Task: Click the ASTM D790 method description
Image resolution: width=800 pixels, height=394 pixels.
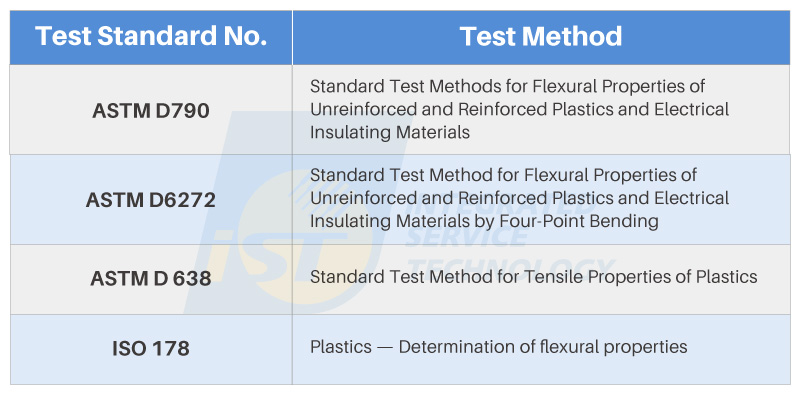Action: pyautogui.click(x=519, y=109)
